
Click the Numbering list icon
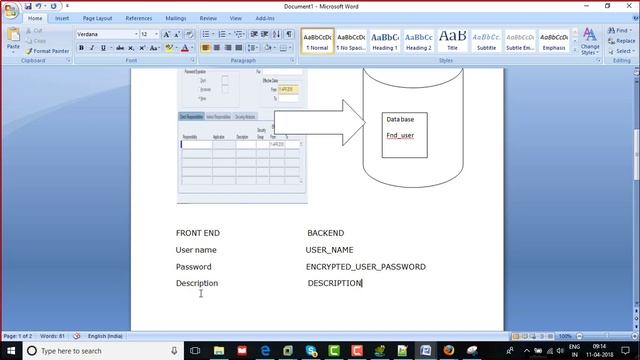(222, 34)
